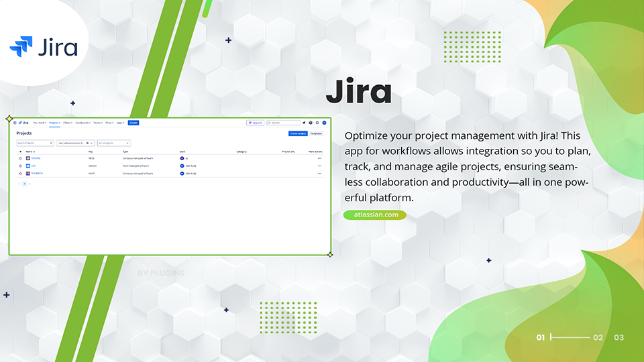Viewport: 644px width, 362px height.
Task: Click the Jira logo in the navbar
Action: tap(23, 123)
